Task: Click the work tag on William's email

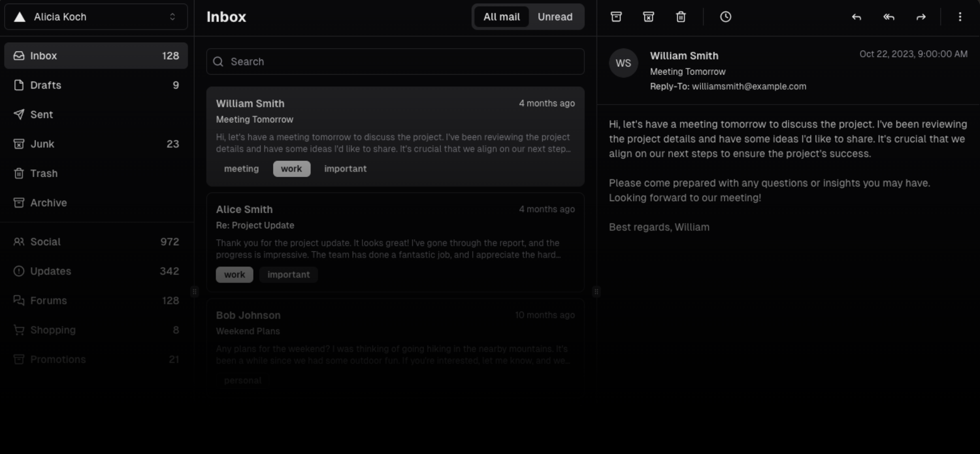Action: pyautogui.click(x=291, y=169)
